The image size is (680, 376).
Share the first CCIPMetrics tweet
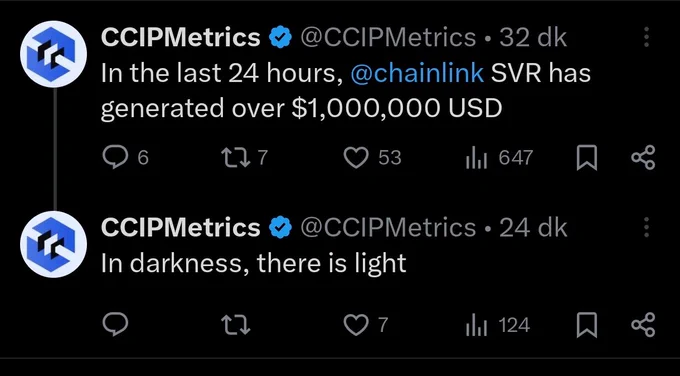(x=643, y=157)
